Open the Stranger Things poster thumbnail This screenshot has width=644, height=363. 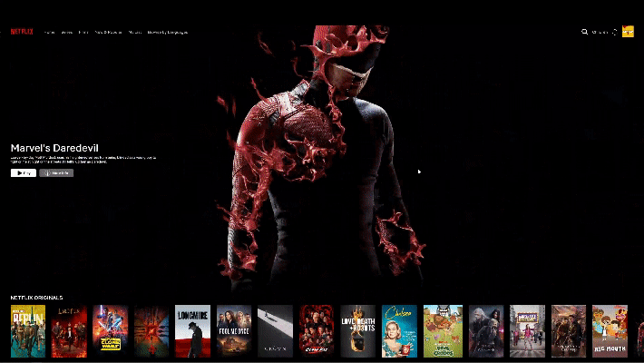(x=151, y=331)
